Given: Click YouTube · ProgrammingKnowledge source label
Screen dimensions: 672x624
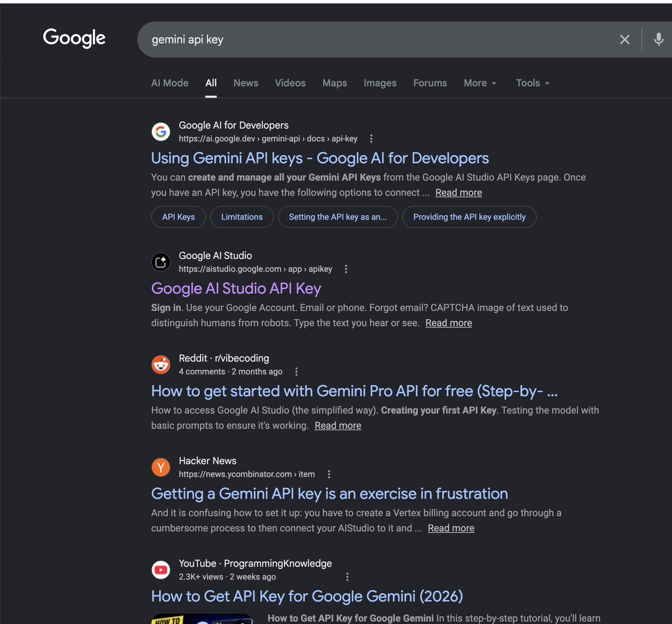Looking at the screenshot, I should [255, 564].
